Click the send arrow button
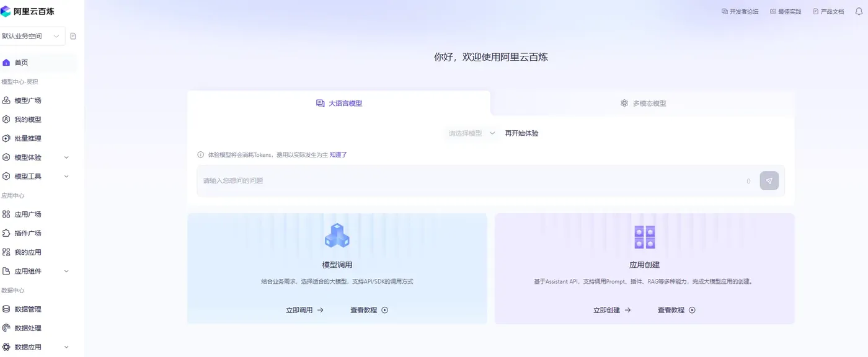Screen dimensions: 868x357 [769, 180]
